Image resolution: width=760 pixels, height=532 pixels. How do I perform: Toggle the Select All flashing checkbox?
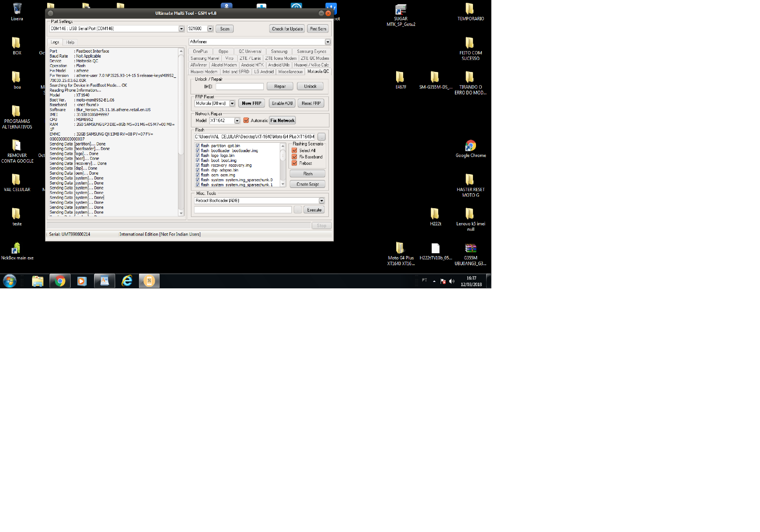pos(294,150)
